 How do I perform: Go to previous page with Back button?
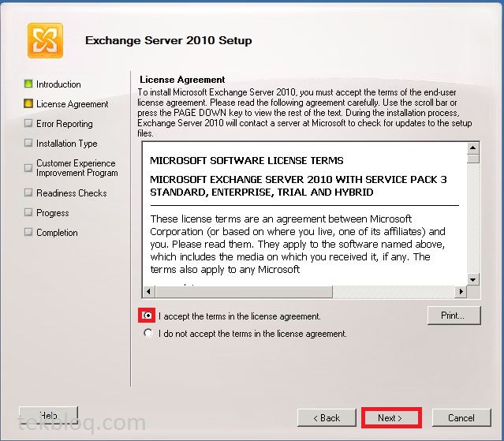coord(327,418)
